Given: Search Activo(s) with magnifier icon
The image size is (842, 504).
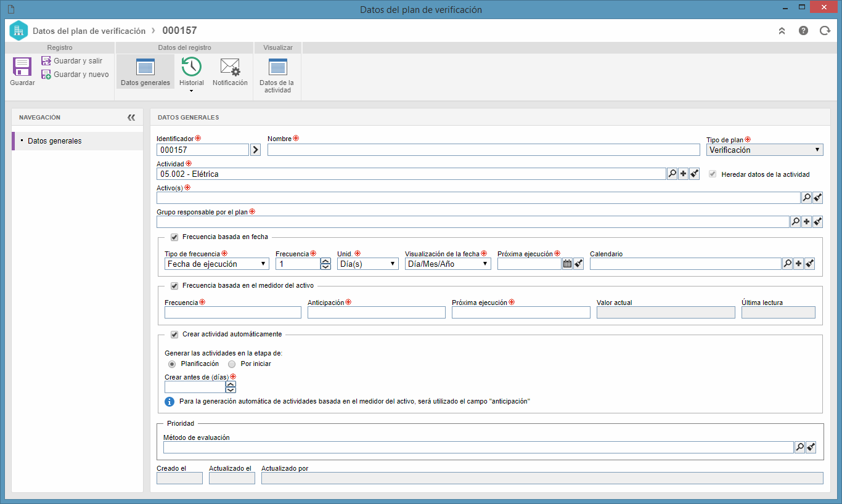Looking at the screenshot, I should coord(806,198).
